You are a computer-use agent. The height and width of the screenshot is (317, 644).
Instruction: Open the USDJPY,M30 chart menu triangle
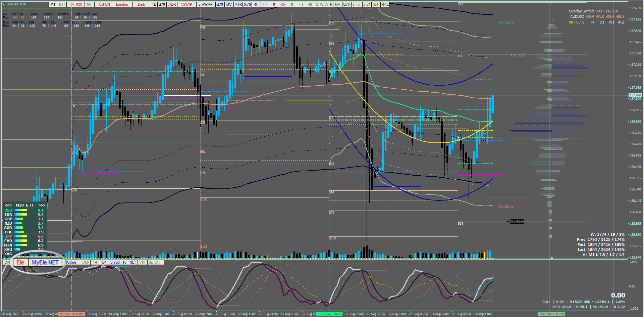pyautogui.click(x=4, y=4)
